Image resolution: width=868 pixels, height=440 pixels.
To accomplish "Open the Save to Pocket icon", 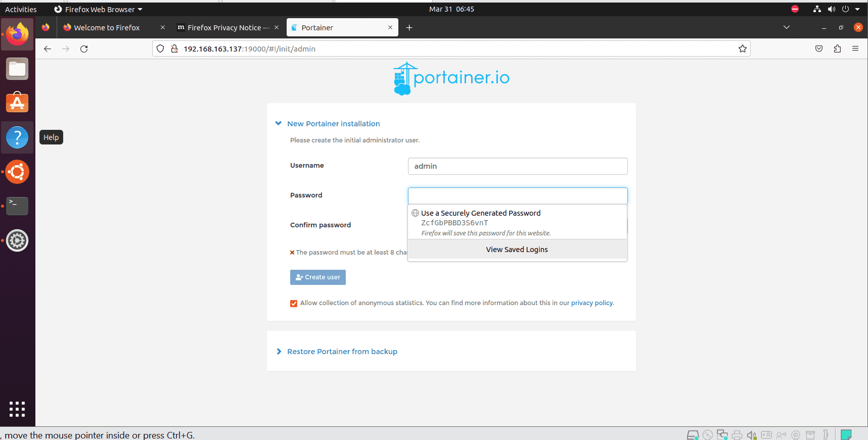I will [819, 48].
